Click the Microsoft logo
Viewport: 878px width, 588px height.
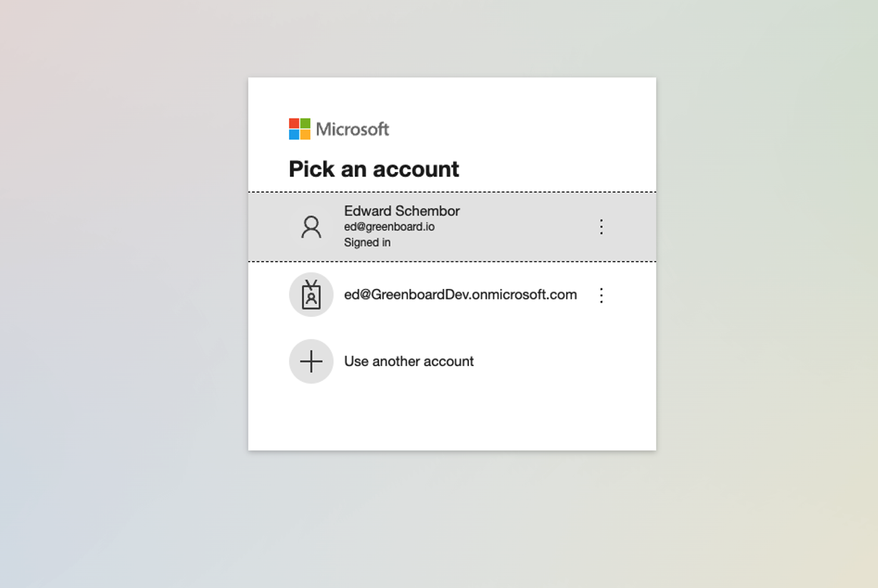point(339,129)
